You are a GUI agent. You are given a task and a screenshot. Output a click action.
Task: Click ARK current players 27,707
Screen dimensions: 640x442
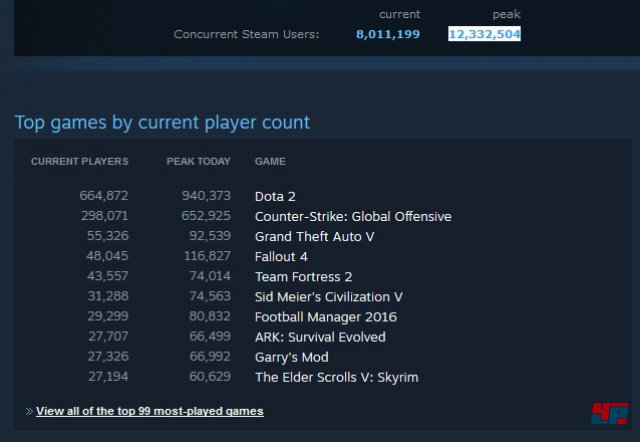(108, 336)
